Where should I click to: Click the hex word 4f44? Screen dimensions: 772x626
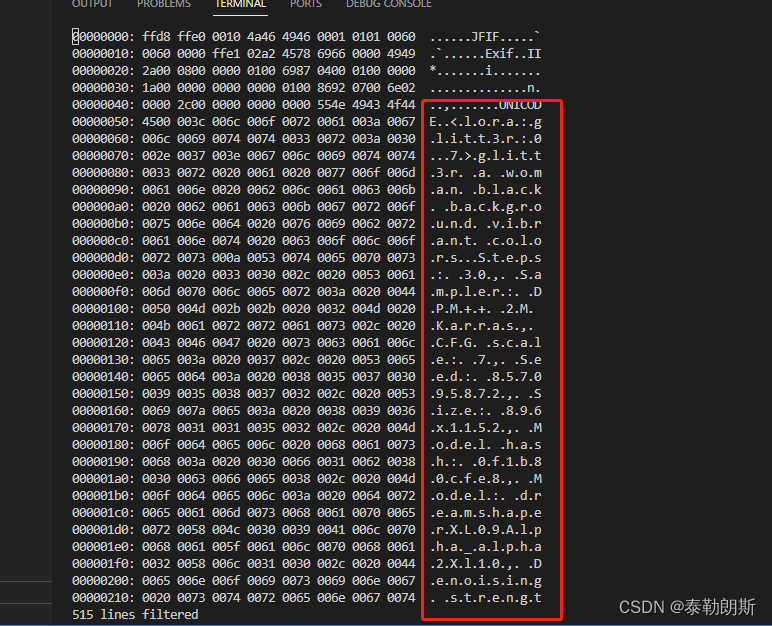pos(401,104)
